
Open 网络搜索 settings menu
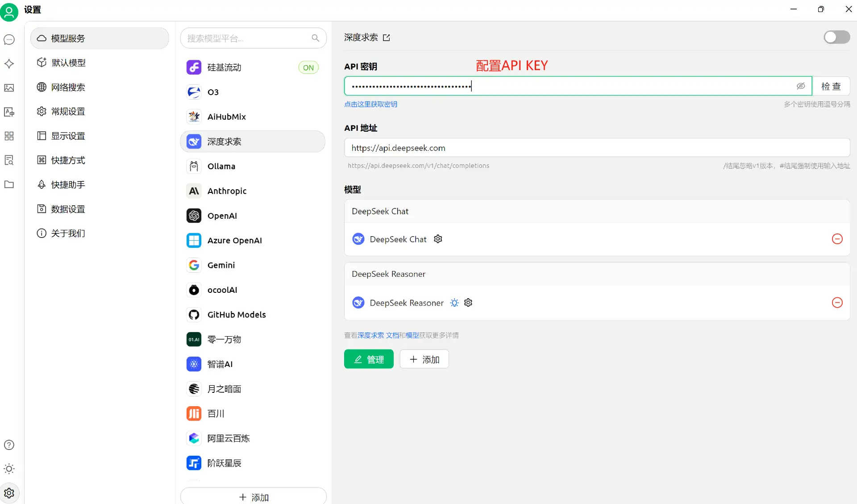pyautogui.click(x=100, y=87)
